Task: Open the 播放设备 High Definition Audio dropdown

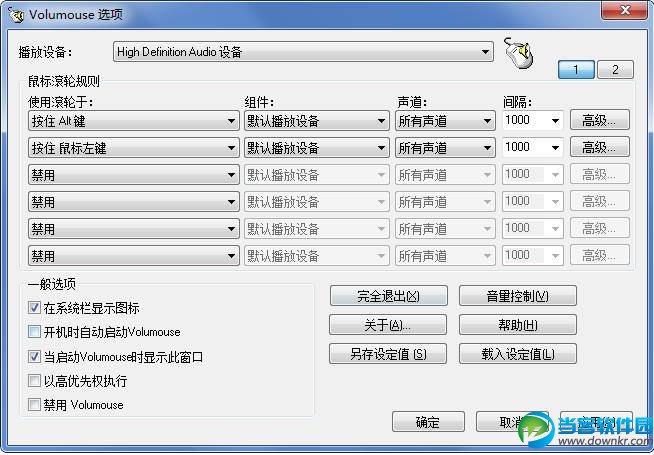Action: coord(303,52)
